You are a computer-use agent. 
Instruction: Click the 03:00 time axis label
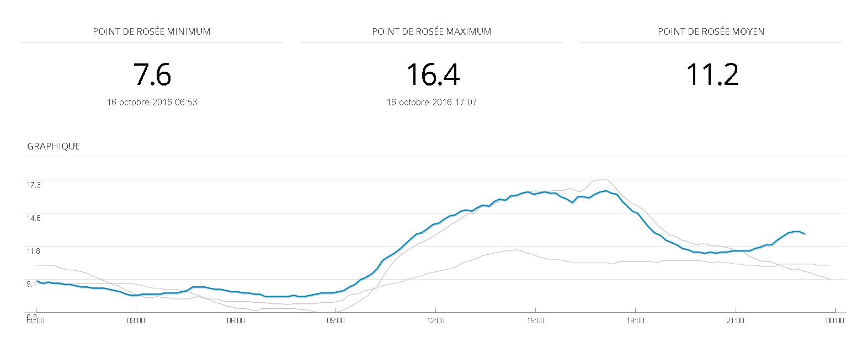coord(136,320)
